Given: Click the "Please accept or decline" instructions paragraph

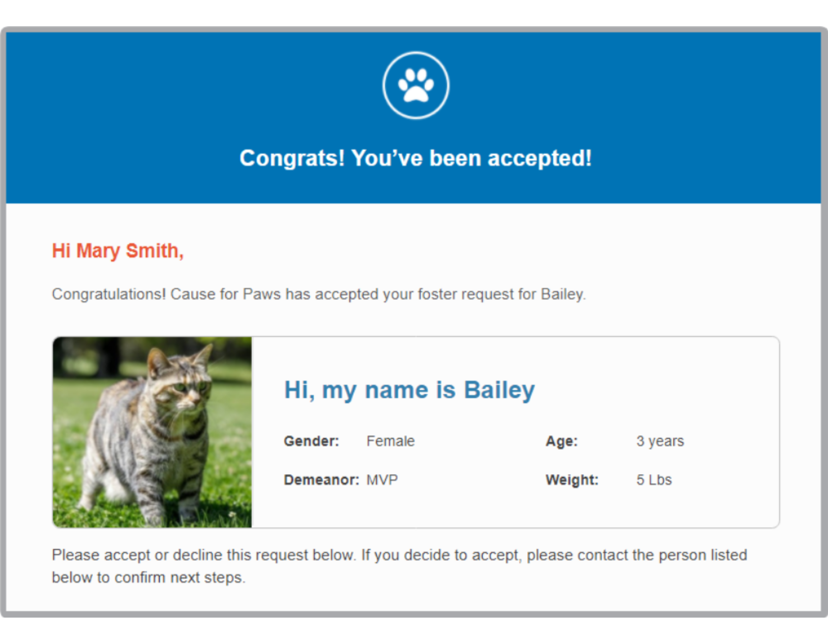Looking at the screenshot, I should point(399,566).
